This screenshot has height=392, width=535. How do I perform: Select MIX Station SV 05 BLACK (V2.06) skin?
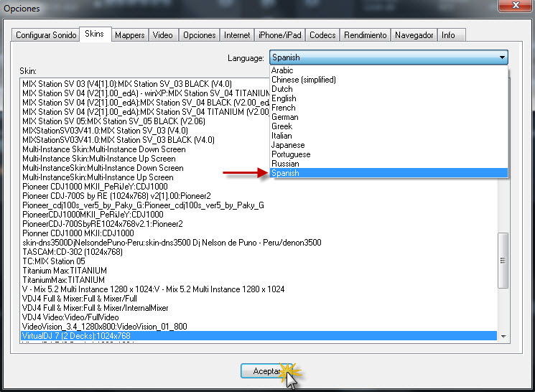coord(145,121)
